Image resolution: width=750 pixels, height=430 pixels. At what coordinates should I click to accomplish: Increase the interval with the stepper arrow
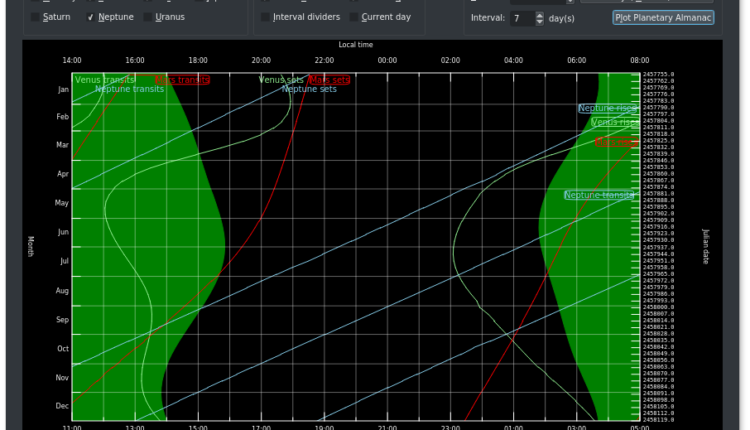(x=540, y=15)
